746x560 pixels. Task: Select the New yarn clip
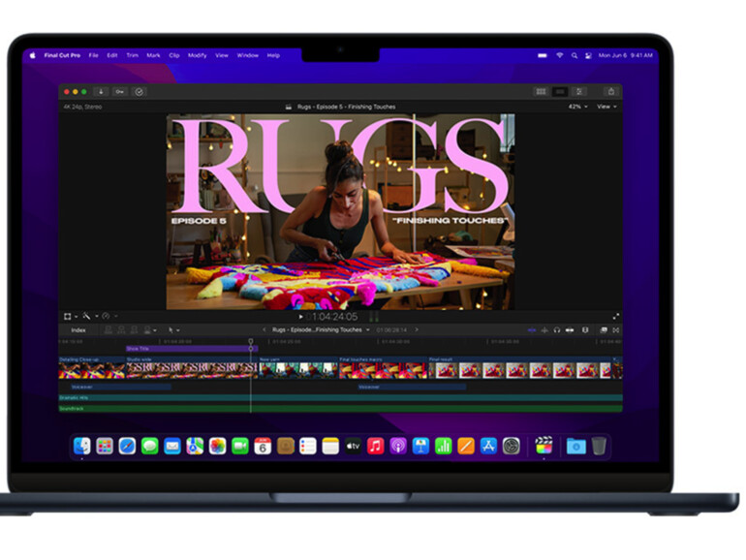[x=298, y=368]
